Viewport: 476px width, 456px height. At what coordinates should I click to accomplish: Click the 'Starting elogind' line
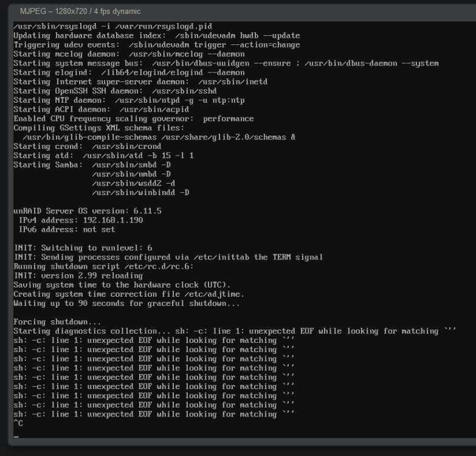point(129,72)
